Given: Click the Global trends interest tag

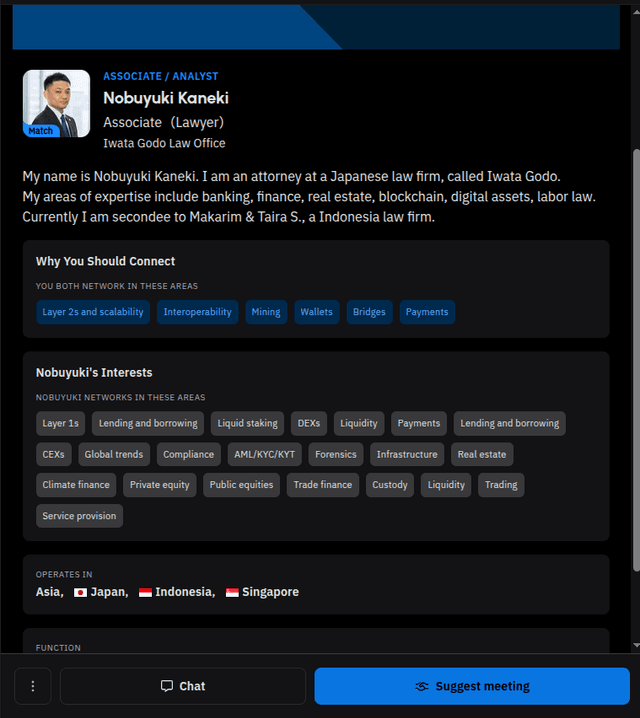Looking at the screenshot, I should tap(114, 454).
